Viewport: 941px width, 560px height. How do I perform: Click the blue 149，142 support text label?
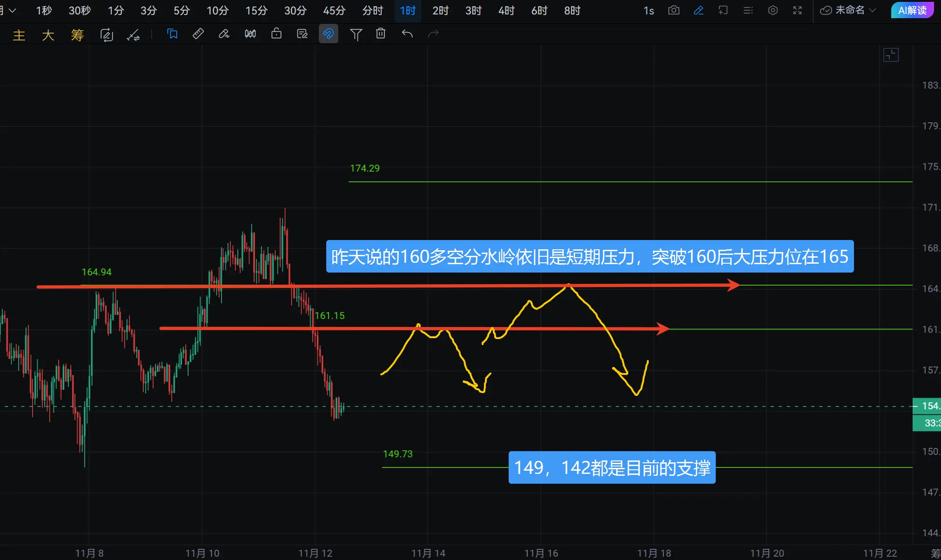(x=612, y=467)
